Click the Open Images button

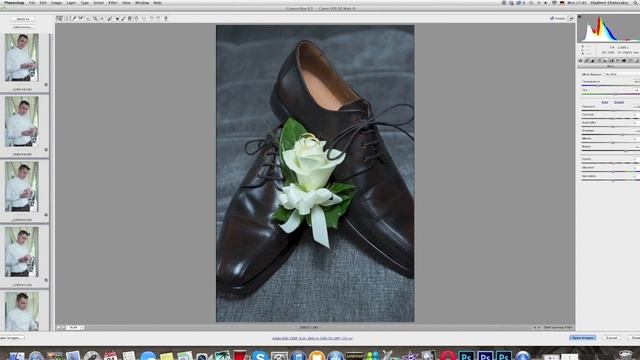tap(582, 338)
